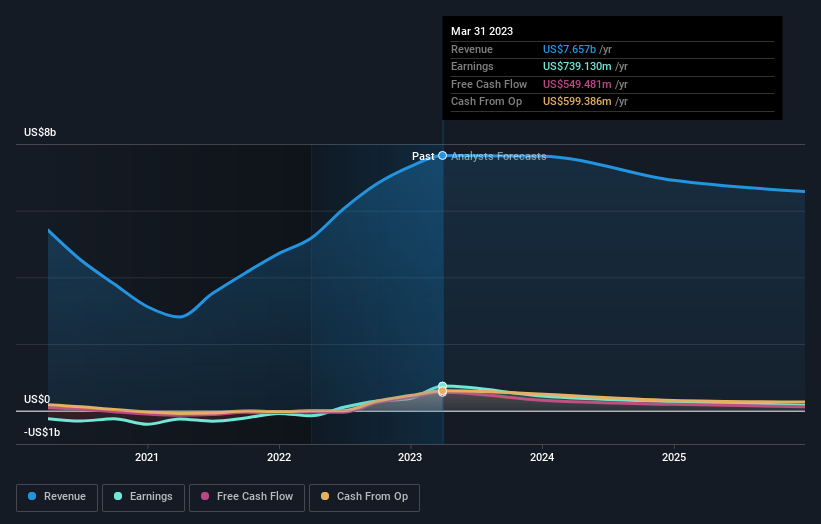This screenshot has width=821, height=524.
Task: Select the 2021 x-axis label
Action: [147, 457]
